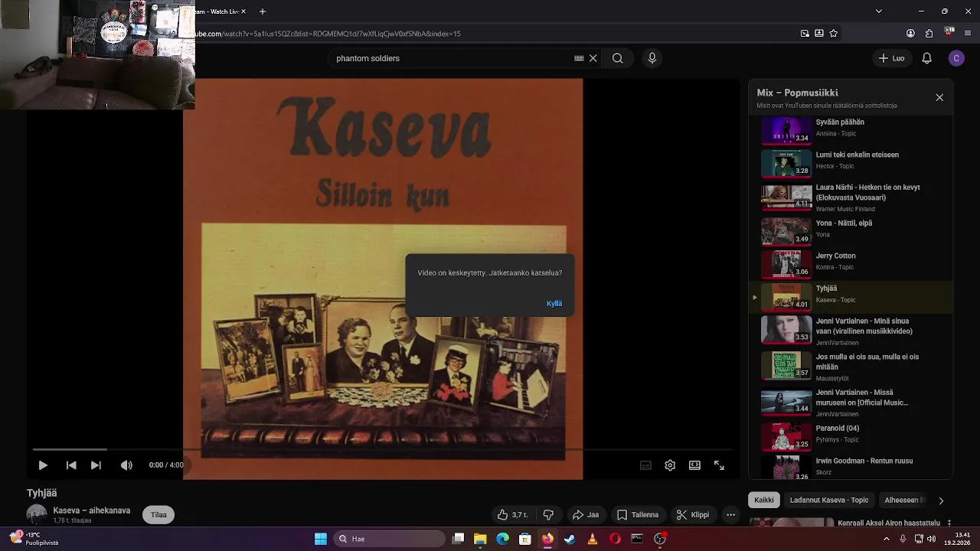Play Irwin Goodman - Rentun ruusu

click(x=850, y=467)
